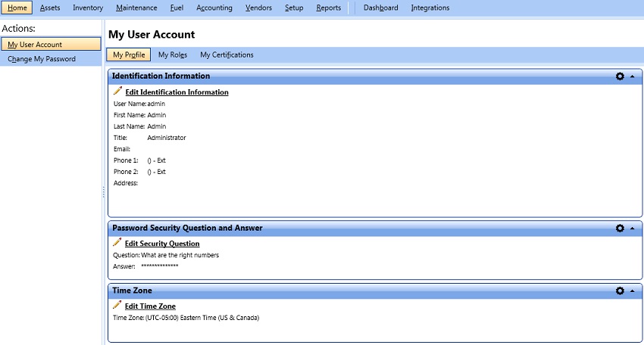Viewport: 644px width, 345px height.
Task: Click the pencil icon beside Edit Identification Information
Action: click(x=118, y=91)
